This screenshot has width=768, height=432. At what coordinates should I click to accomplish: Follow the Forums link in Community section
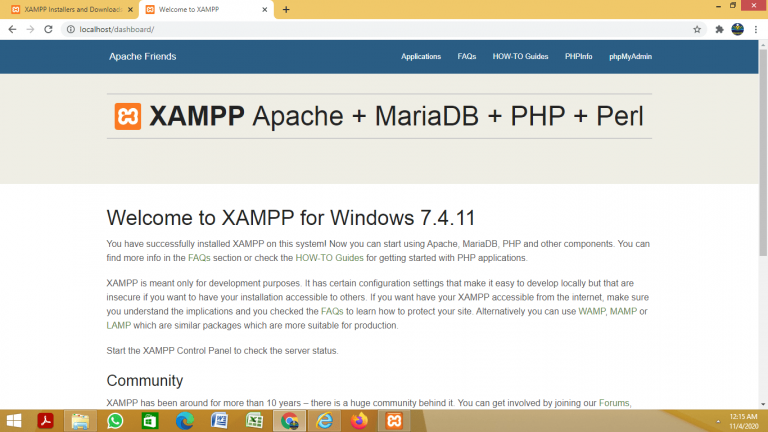(x=614, y=403)
